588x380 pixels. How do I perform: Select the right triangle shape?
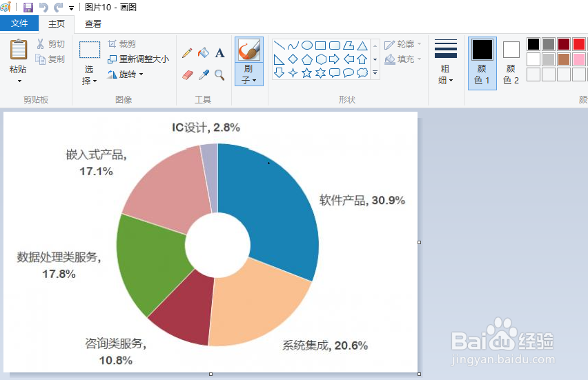[279, 59]
